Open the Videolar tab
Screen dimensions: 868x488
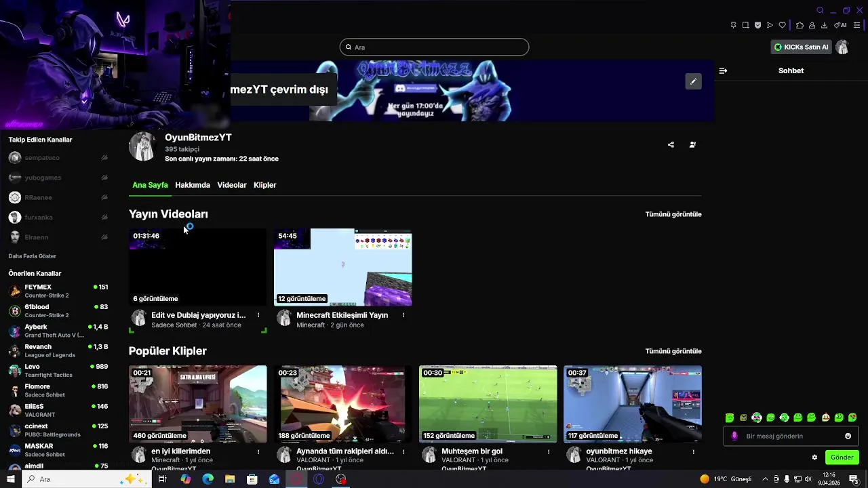232,185
